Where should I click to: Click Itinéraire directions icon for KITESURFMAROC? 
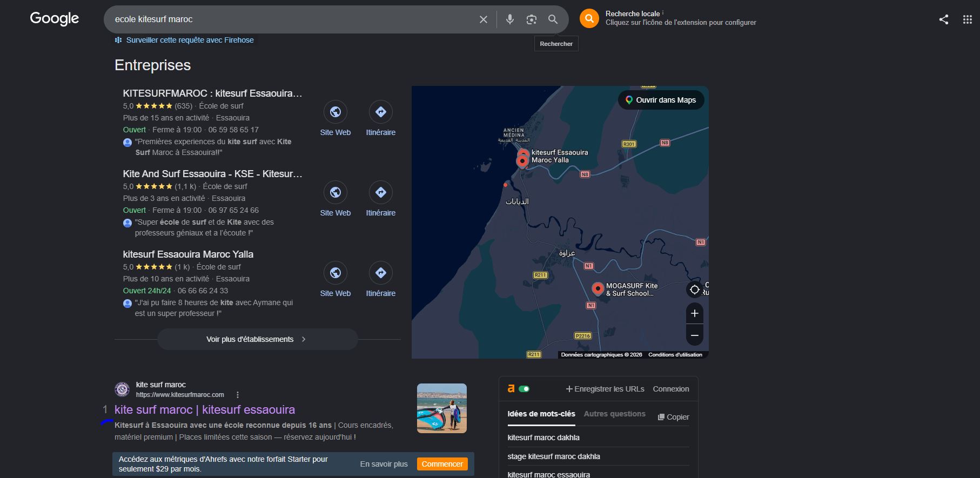381,112
